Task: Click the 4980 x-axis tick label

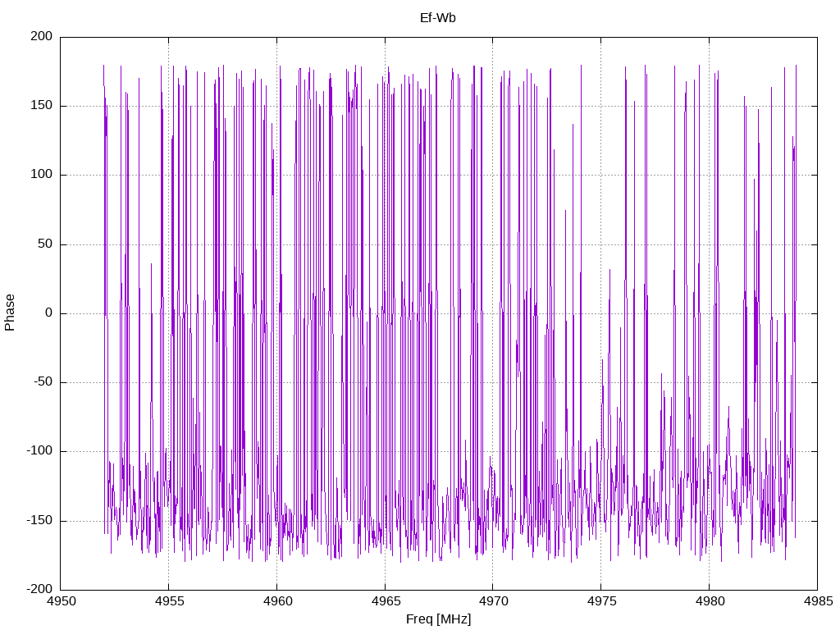Action: coord(710,601)
